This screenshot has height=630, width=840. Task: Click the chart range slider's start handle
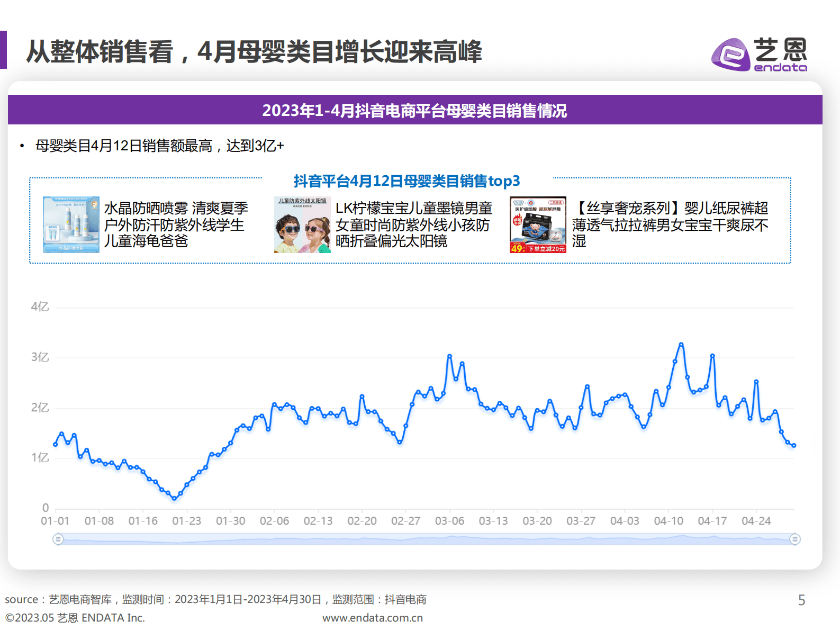coord(58,539)
